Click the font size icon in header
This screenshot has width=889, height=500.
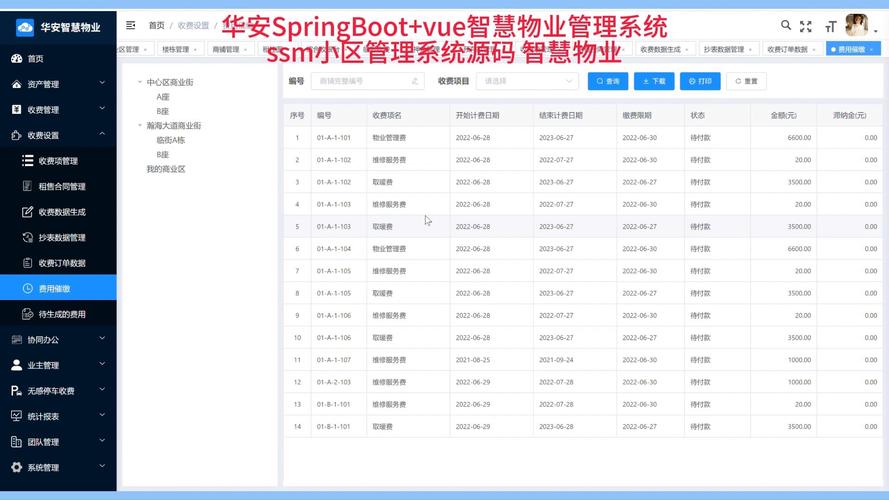pyautogui.click(x=830, y=26)
